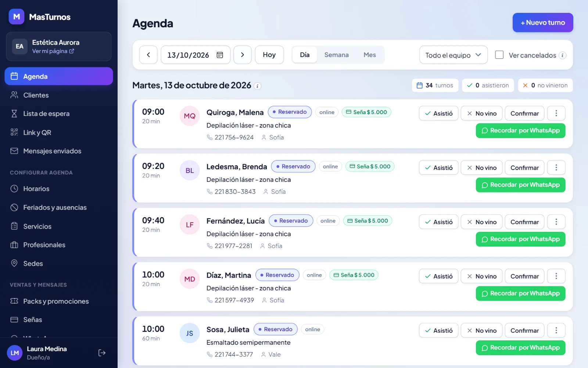The height and width of the screenshot is (368, 588).
Task: Click the info icon next to Ver cancelados
Action: (562, 55)
